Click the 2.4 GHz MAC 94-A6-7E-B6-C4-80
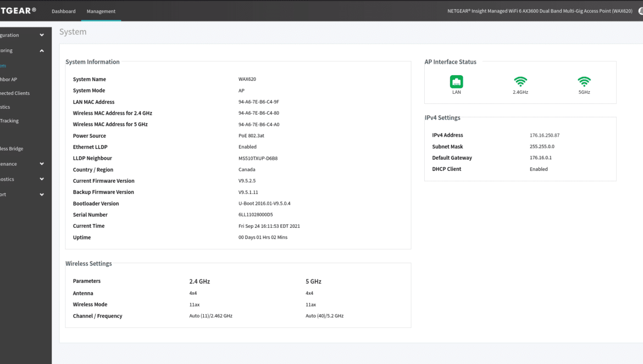This screenshot has width=643, height=364. [259, 113]
